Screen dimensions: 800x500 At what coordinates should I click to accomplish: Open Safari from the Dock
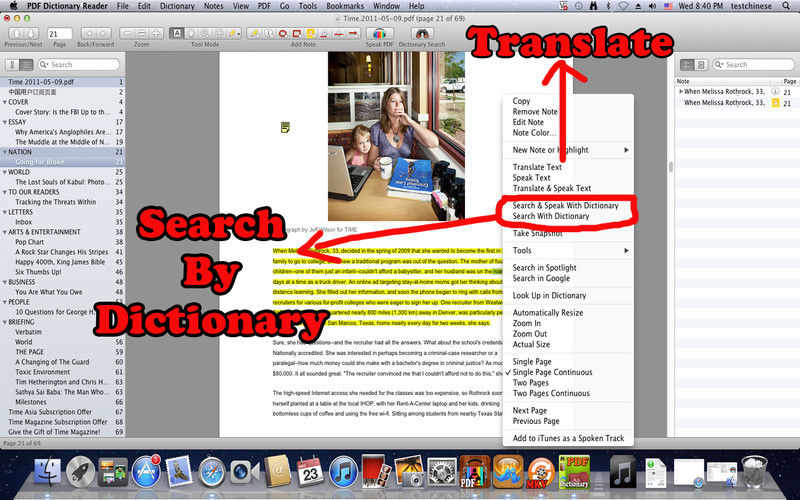pos(212,471)
